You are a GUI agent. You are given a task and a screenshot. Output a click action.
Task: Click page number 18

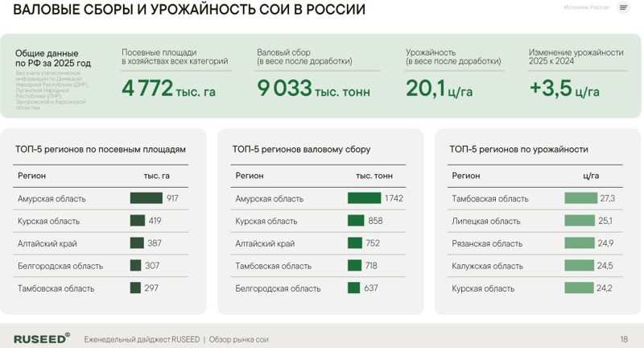(624, 339)
